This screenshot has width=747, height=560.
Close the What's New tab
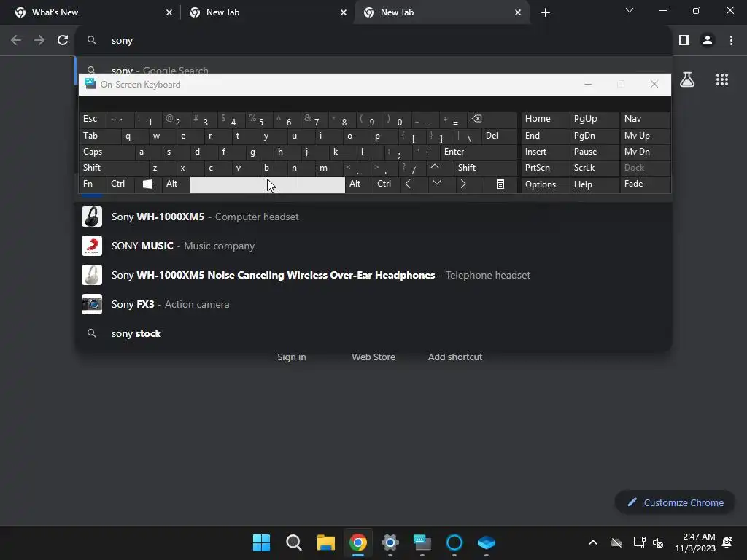[x=169, y=12]
